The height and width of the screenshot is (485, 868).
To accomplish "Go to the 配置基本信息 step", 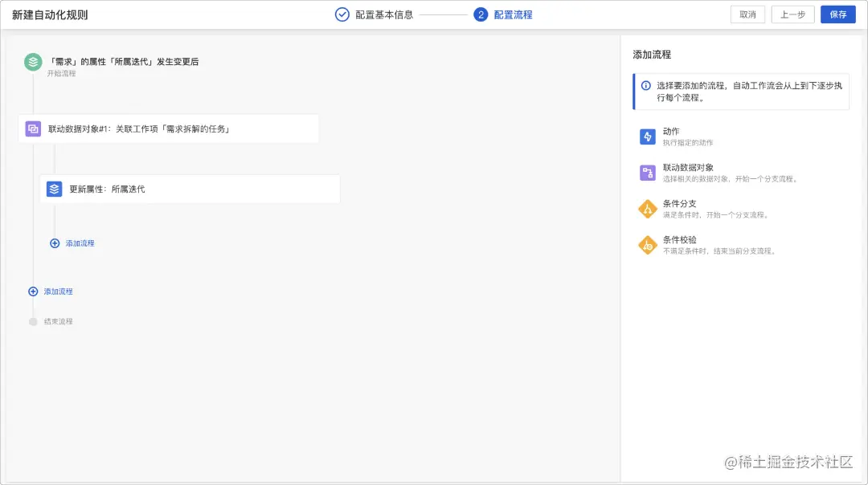I will [384, 15].
